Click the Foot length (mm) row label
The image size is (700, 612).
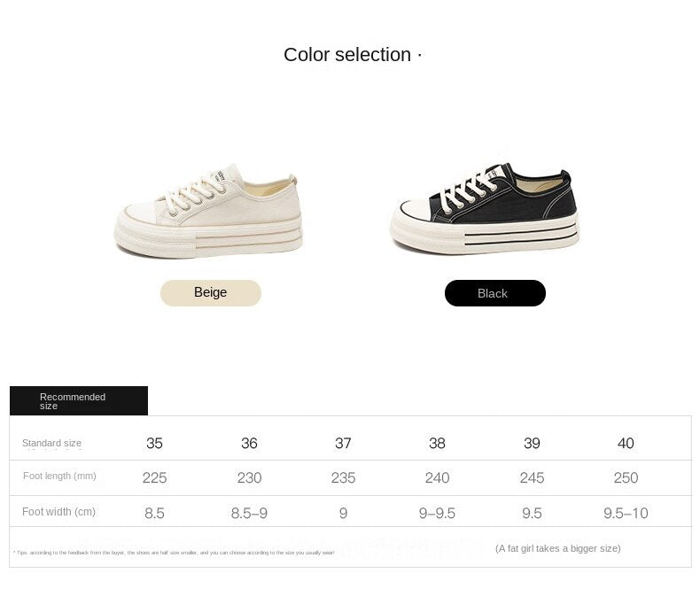[x=59, y=476]
